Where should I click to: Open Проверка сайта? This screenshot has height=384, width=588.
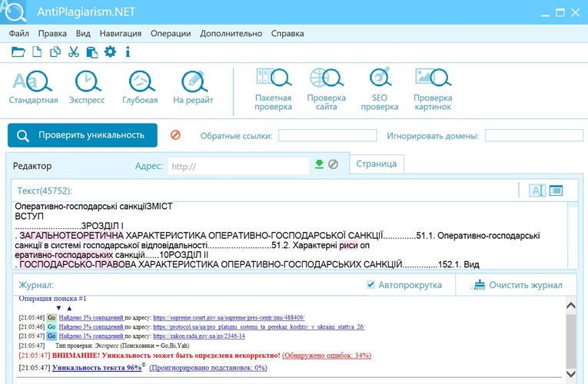click(326, 89)
